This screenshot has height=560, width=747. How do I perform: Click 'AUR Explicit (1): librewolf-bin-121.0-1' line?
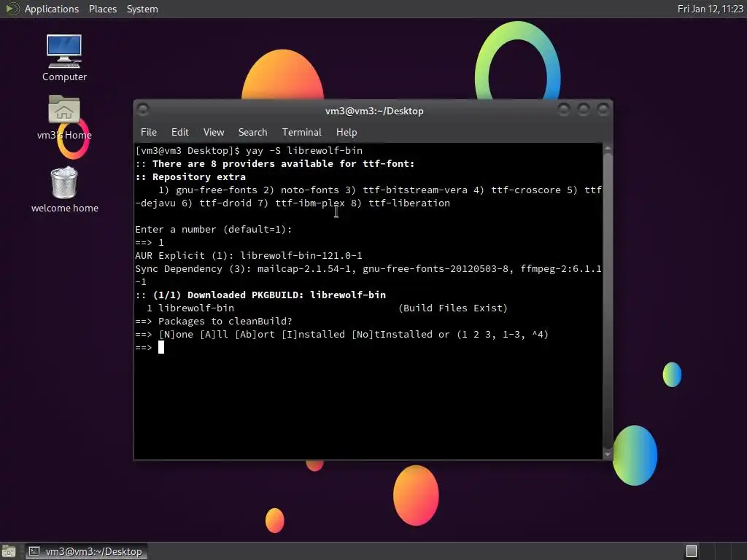tap(249, 255)
